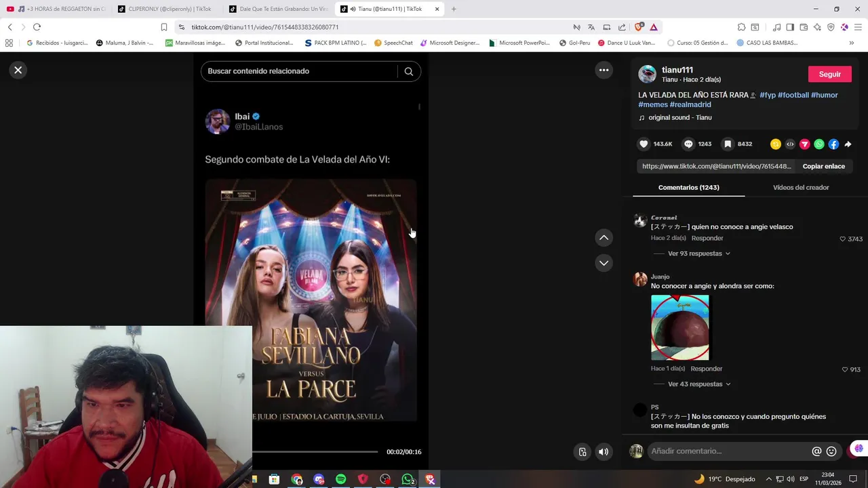
Task: Expand 'Ver 43 respuestas' under Juanjo's comment
Action: [x=699, y=384]
